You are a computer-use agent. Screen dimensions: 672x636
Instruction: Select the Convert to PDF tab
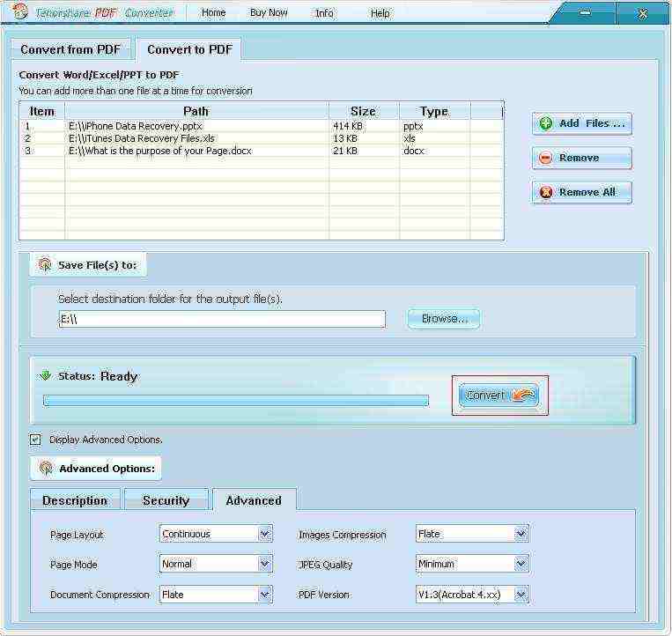(189, 49)
